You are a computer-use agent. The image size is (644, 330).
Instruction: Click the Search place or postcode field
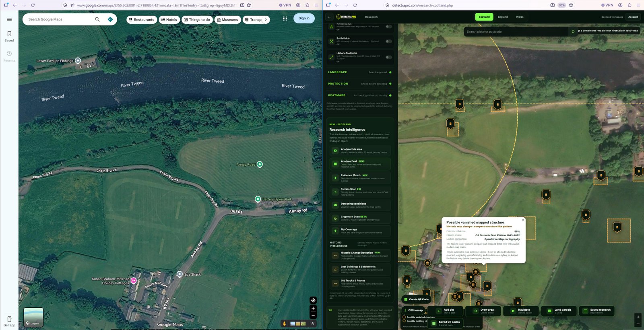pyautogui.click(x=517, y=32)
